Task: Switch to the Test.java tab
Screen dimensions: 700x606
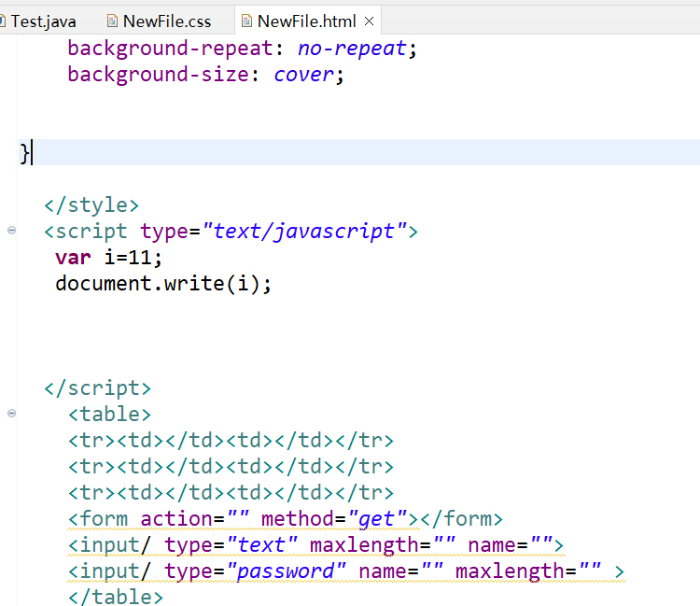Action: point(43,21)
